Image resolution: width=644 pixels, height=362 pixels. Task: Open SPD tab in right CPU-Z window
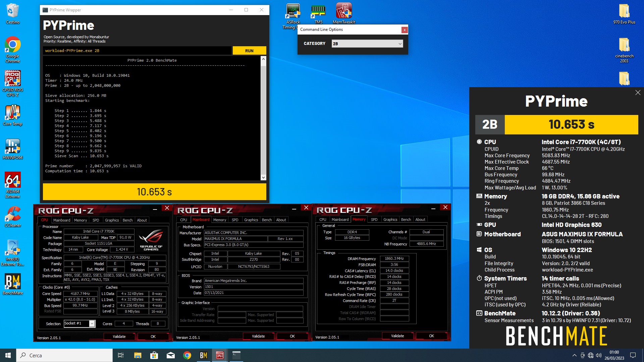(x=374, y=220)
